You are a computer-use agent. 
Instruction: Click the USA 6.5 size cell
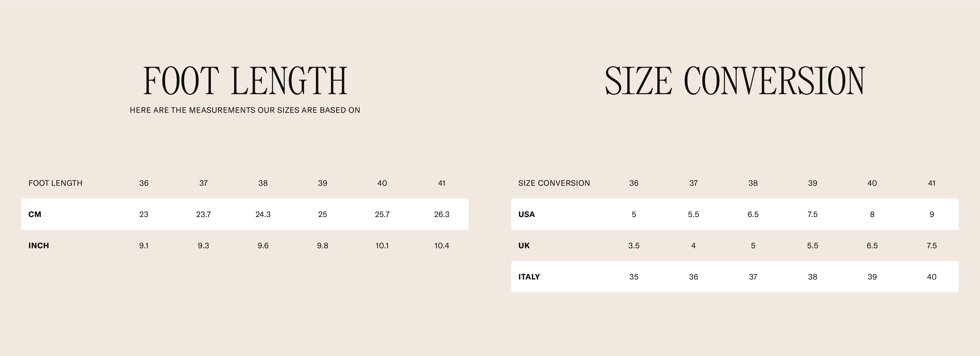tap(753, 214)
